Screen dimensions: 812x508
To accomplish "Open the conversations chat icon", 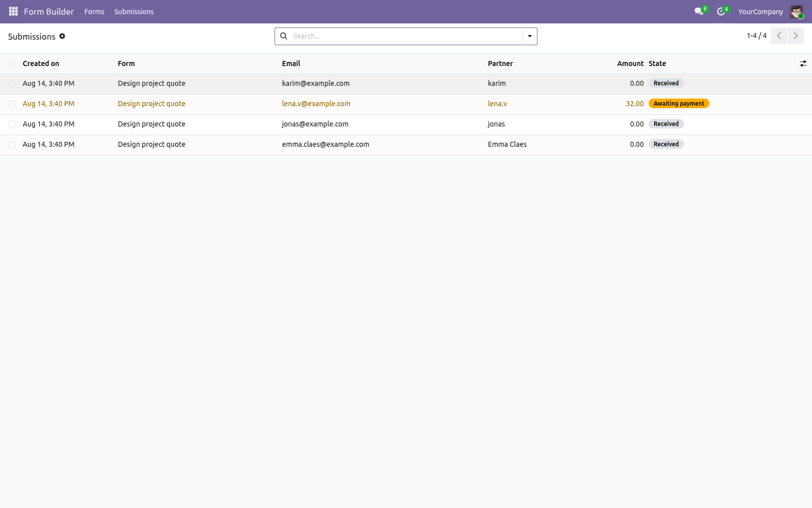I will pyautogui.click(x=699, y=11).
